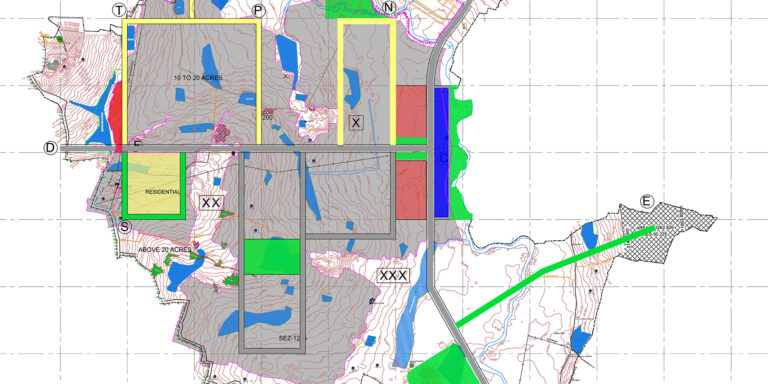Select the boxed XXX label
The height and width of the screenshot is (384, 768).
393,275
